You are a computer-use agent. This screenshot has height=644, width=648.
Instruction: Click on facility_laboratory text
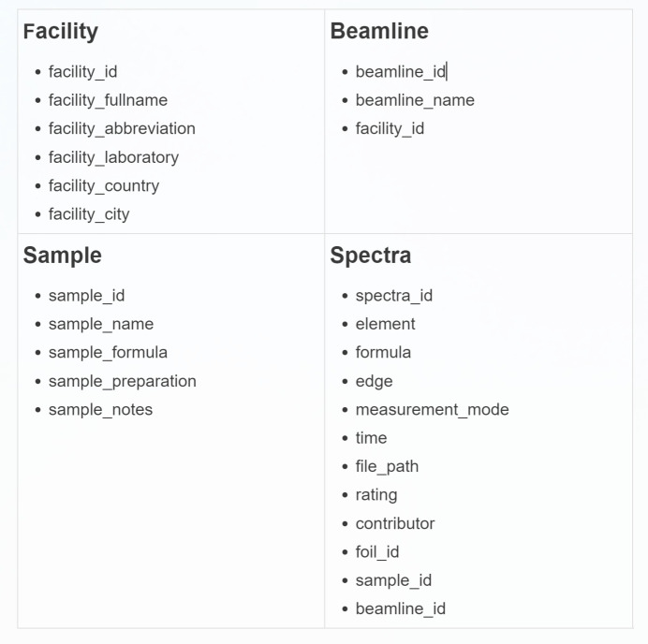click(113, 157)
